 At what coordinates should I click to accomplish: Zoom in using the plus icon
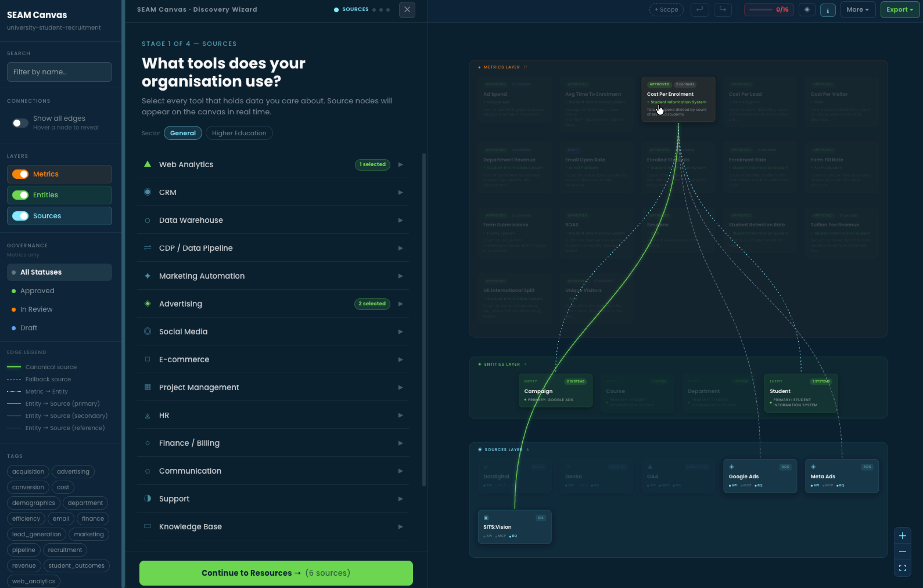pos(903,536)
